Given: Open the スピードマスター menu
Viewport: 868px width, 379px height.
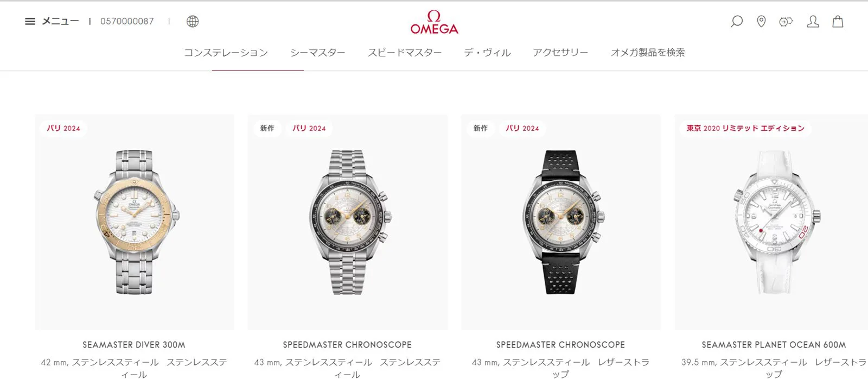Looking at the screenshot, I should point(405,53).
